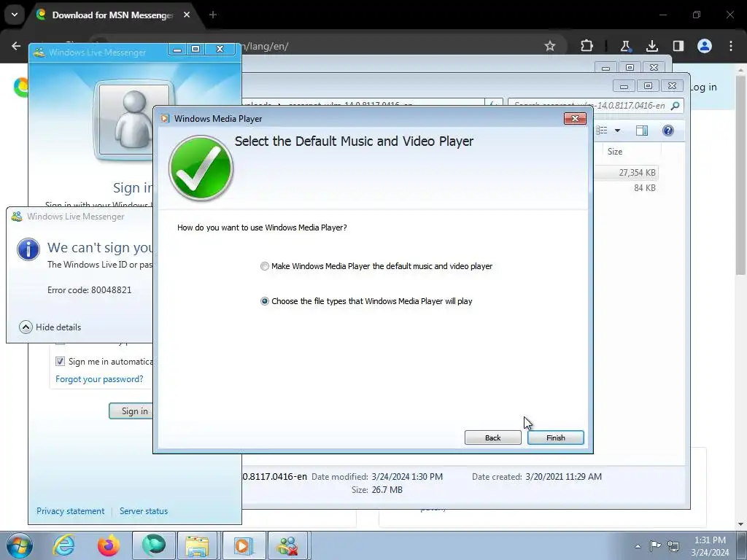Click the Sign in button in Messenger
747x560 pixels.
pyautogui.click(x=131, y=411)
